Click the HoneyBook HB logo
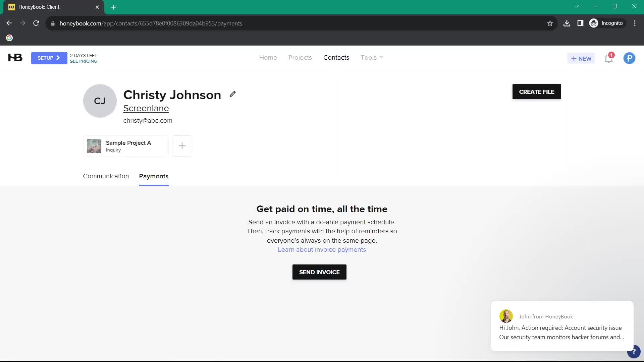 click(x=15, y=58)
